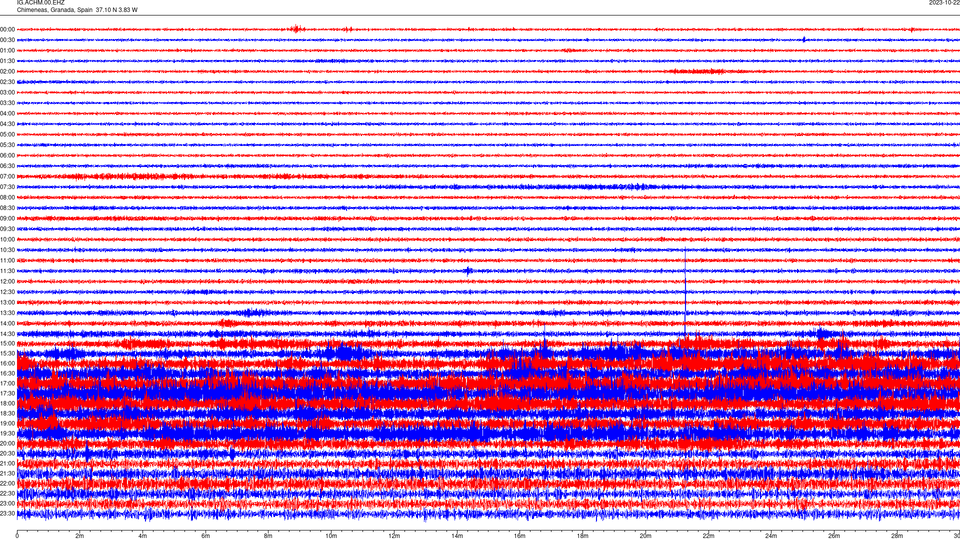
Task: Select the 21:00 trace time label
Action: (7, 463)
